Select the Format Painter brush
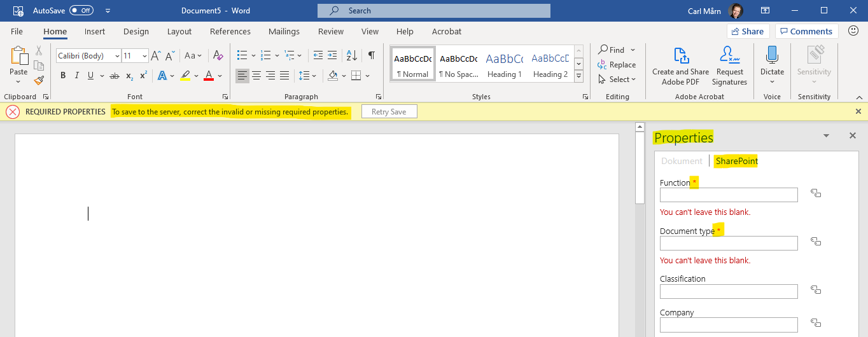 (39, 80)
